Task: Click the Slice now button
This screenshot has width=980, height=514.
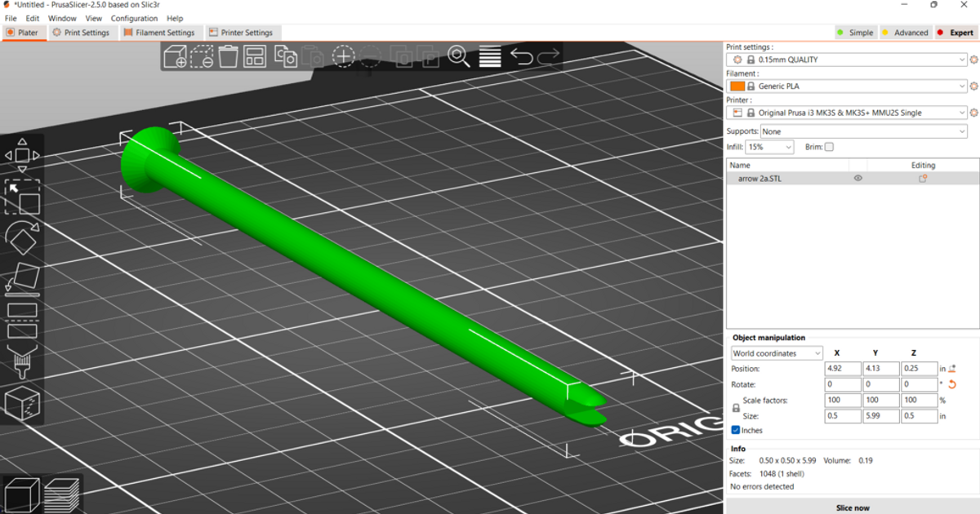Action: point(853,507)
